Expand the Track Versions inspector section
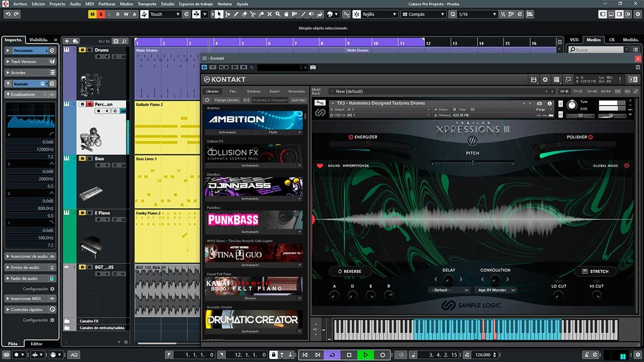 (x=30, y=62)
